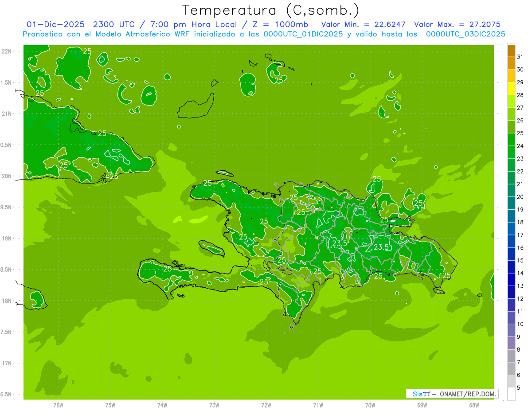Click "Valor Min. = 22.6247"
The image size is (532, 411).
364,24
